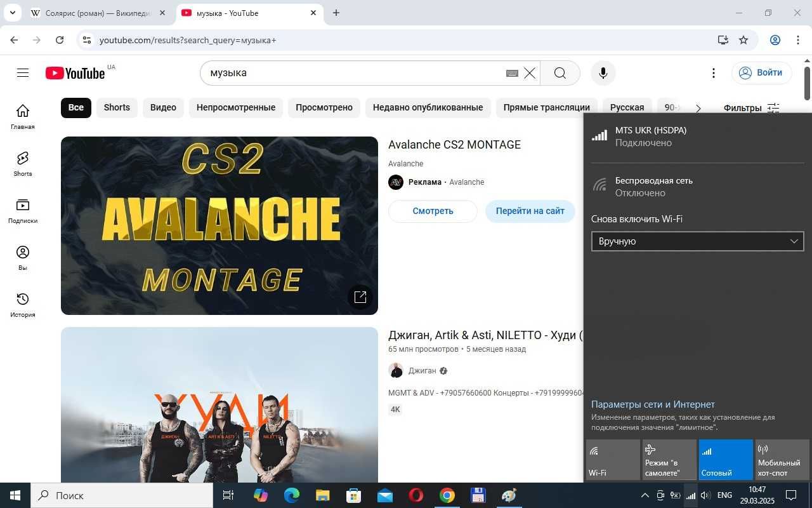The width and height of the screenshot is (812, 508).
Task: Click Перейти на сайт button
Action: 530,211
